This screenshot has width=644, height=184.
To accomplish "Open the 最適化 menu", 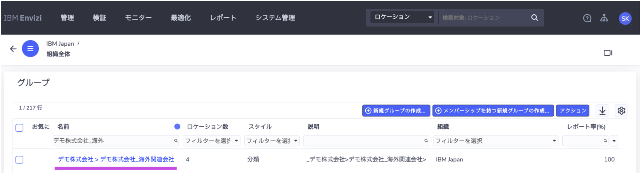I will (x=181, y=18).
